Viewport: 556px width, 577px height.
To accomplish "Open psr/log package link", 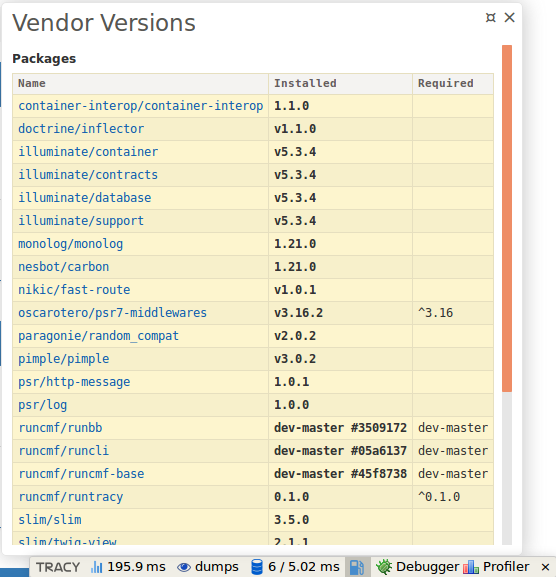I will point(43,405).
